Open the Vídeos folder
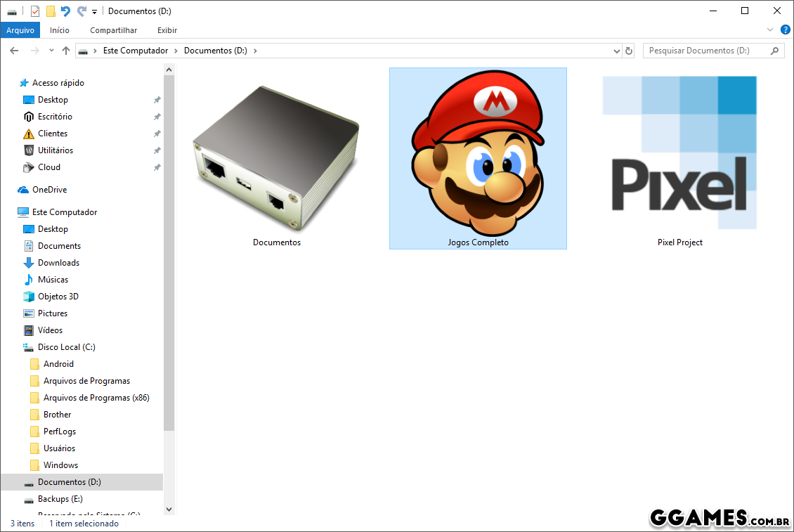The width and height of the screenshot is (794, 532). pos(50,330)
